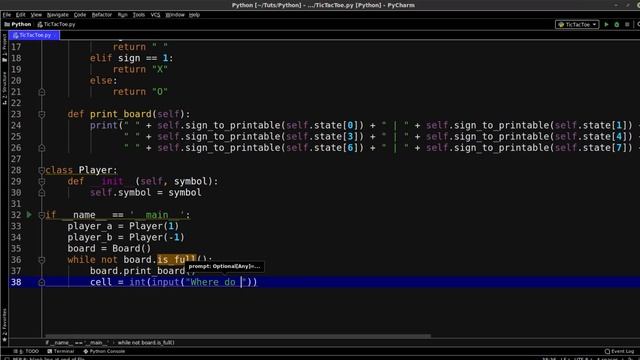Click the run gutter arrow on line 32
The width and height of the screenshot is (640, 360).
(29, 214)
